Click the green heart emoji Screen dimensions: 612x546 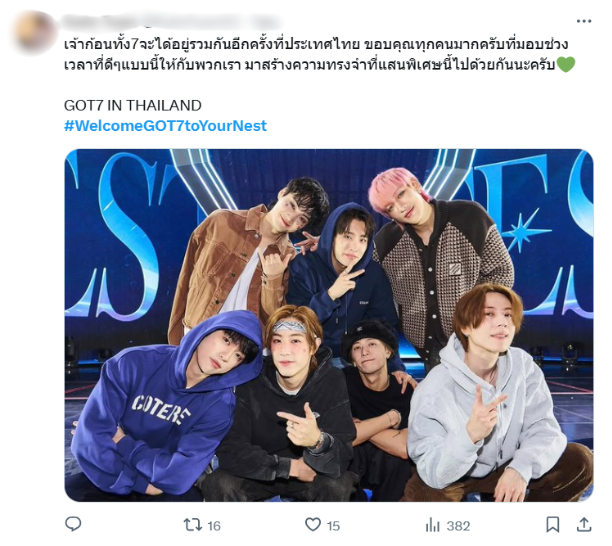click(x=566, y=64)
